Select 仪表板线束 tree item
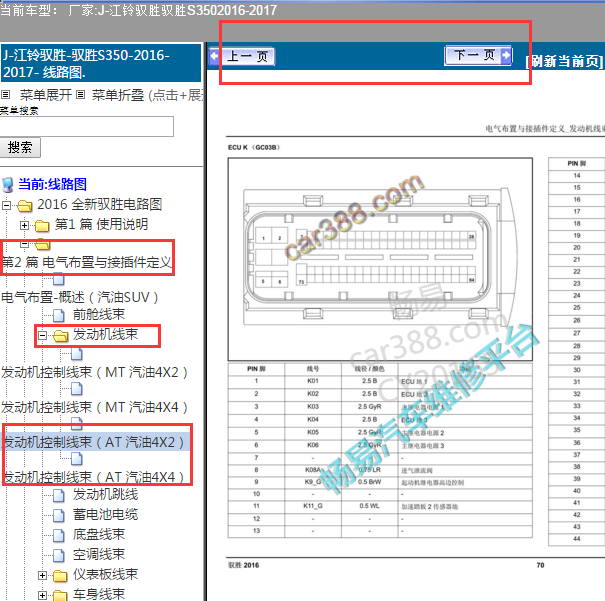This screenshot has height=601, width=605. tap(105, 574)
